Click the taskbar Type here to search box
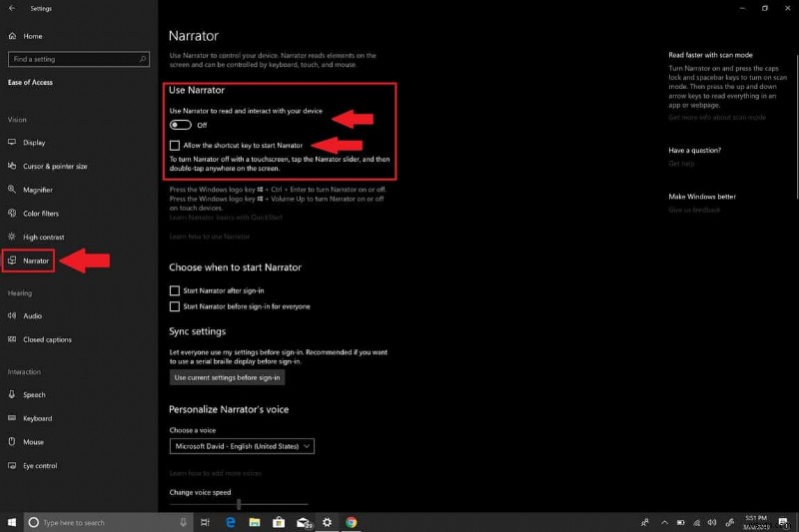799x532 pixels. click(109, 522)
